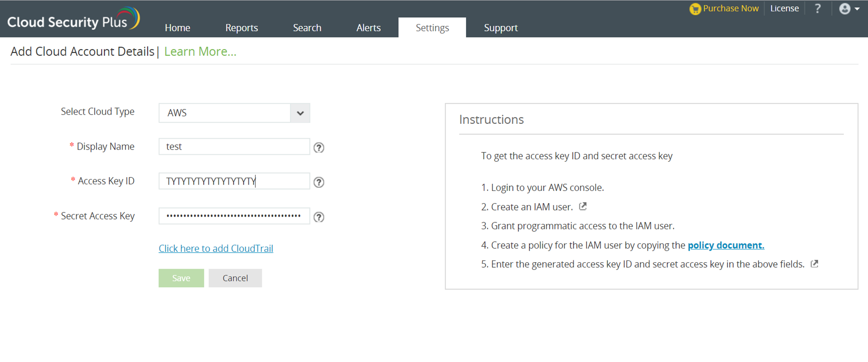Click the Access Key ID help icon
Viewport: 868px width, 362px height.
pos(319,182)
